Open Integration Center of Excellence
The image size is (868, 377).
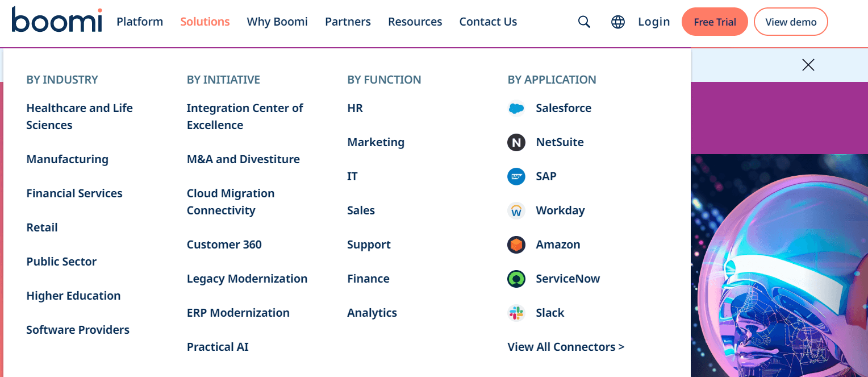(245, 117)
